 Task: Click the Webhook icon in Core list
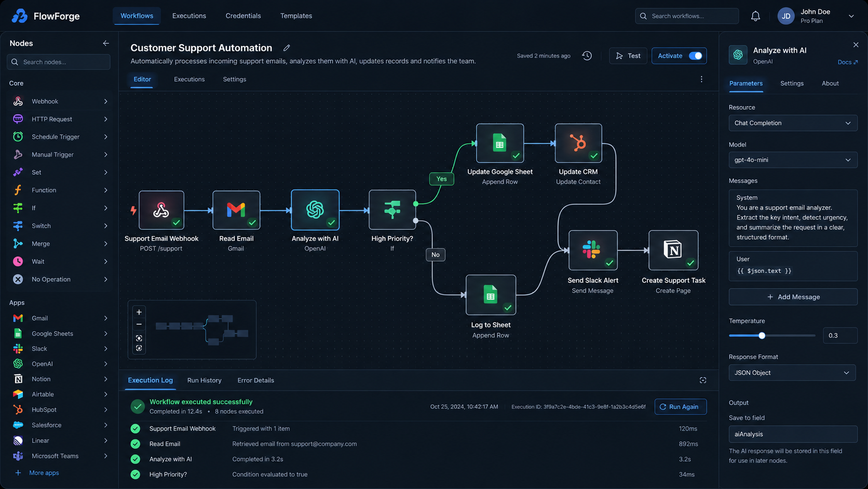tap(18, 101)
